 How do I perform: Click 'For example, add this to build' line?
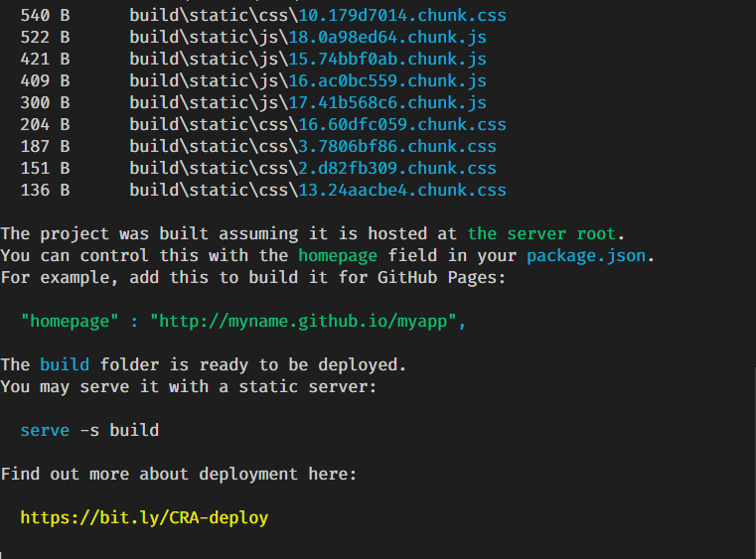[253, 278]
